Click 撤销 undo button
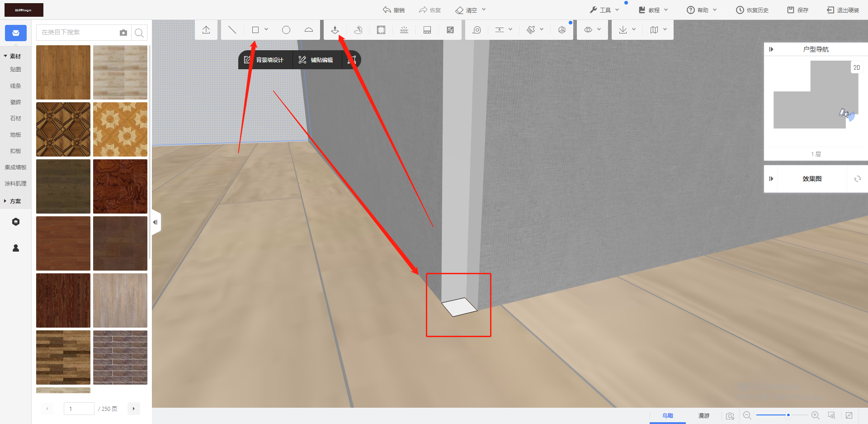This screenshot has height=424, width=868. [x=394, y=10]
